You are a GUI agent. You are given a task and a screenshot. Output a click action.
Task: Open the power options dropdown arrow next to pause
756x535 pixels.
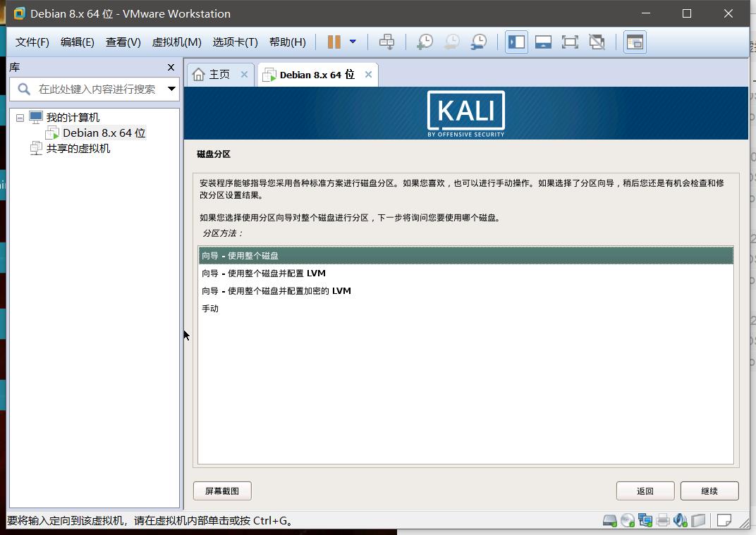(353, 42)
